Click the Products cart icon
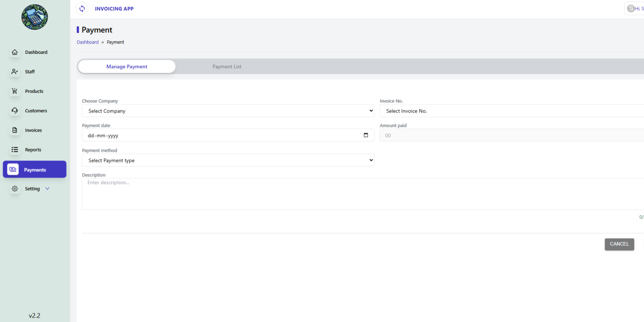 coord(15,91)
